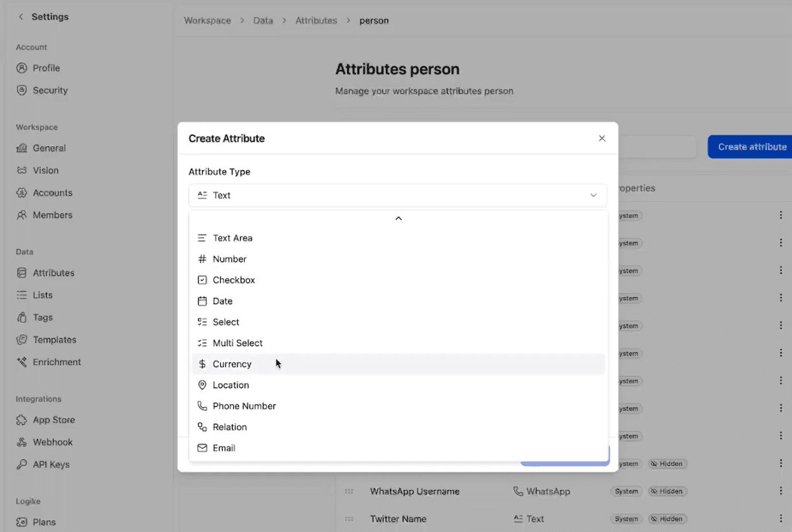Open the Members workspace section

point(52,215)
